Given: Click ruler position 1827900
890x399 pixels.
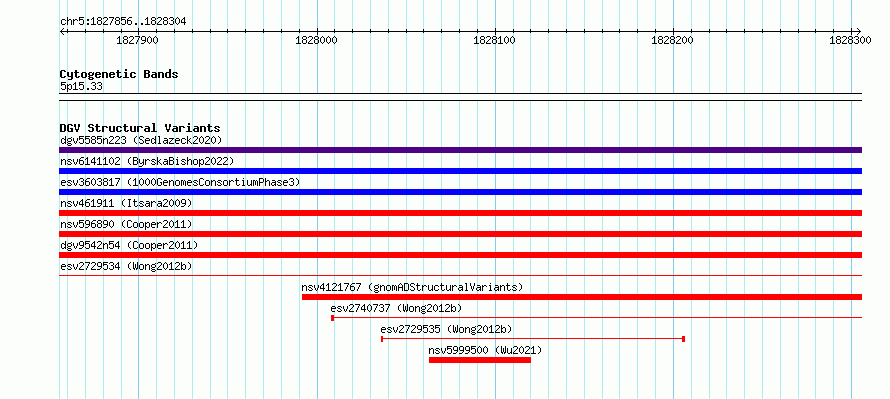Looking at the screenshot, I should coord(137,41).
